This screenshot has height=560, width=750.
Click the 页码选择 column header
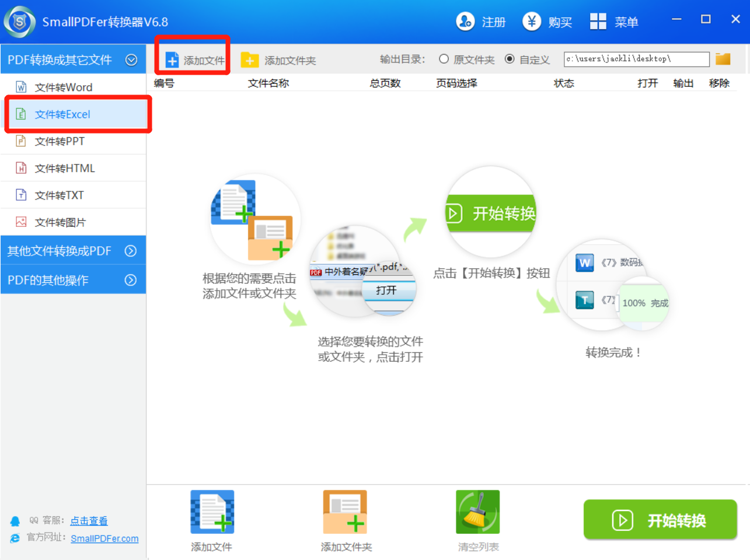pos(456,83)
